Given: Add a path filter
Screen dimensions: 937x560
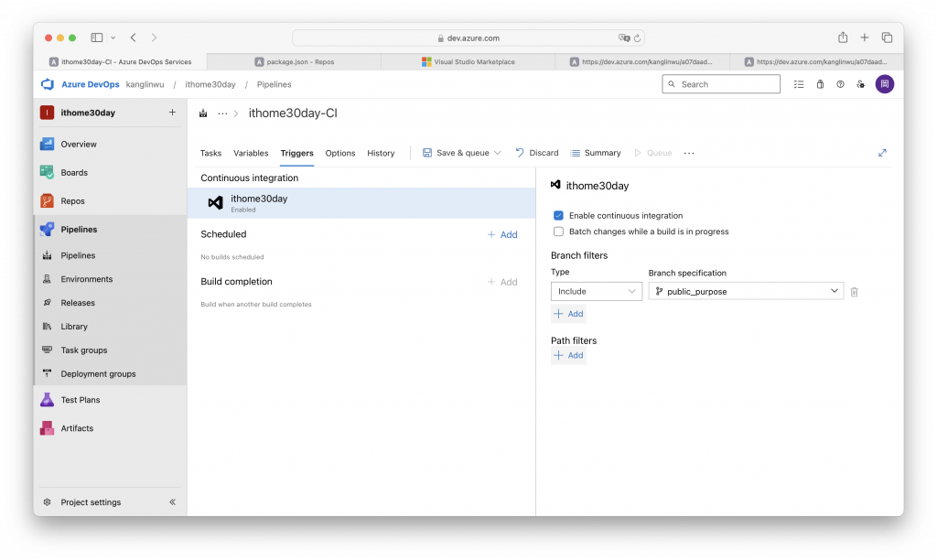Looking at the screenshot, I should click(568, 355).
